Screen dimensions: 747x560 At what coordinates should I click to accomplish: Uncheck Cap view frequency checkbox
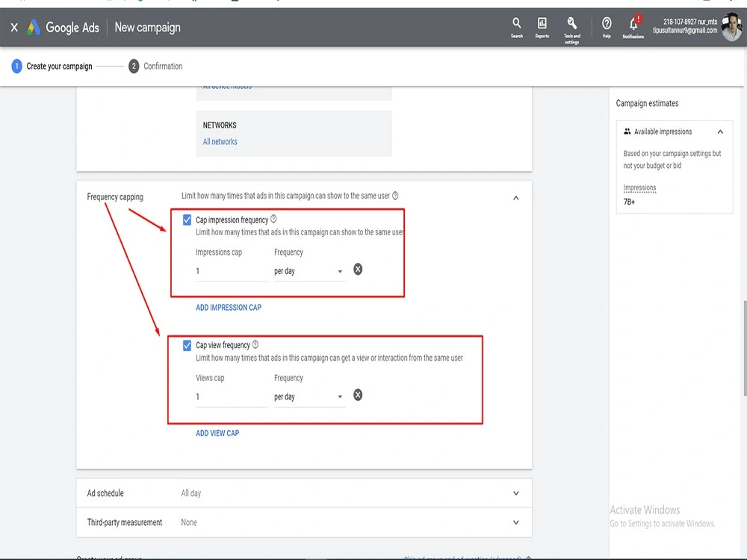(x=187, y=345)
